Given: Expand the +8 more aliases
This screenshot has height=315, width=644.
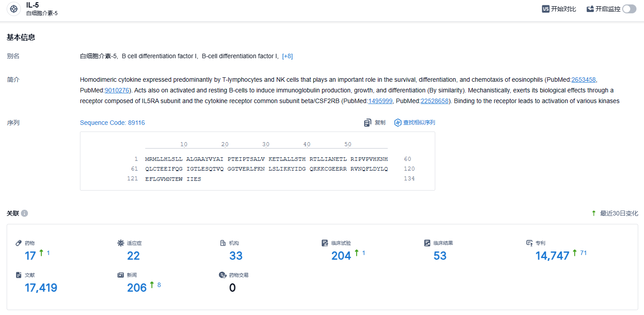Looking at the screenshot, I should click(287, 56).
